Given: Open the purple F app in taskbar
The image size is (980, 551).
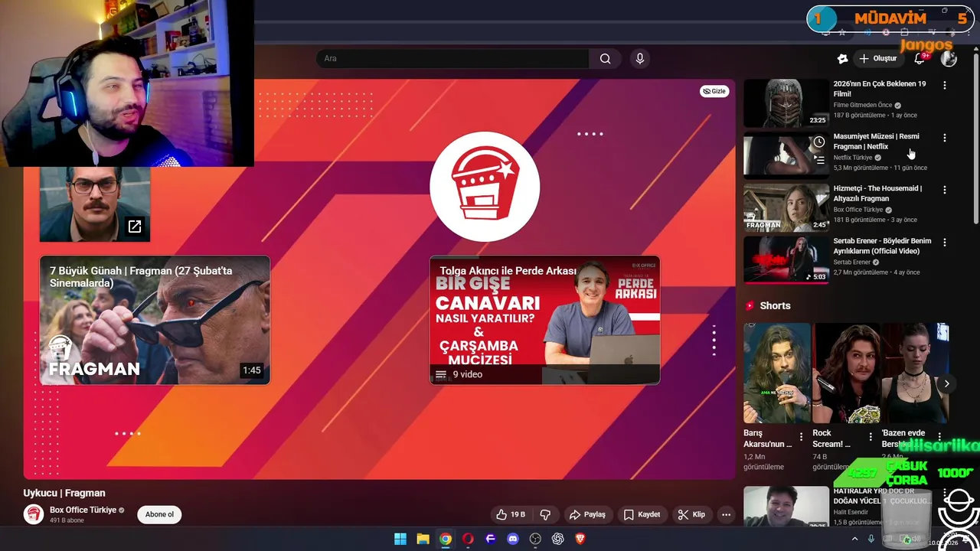Looking at the screenshot, I should point(491,539).
